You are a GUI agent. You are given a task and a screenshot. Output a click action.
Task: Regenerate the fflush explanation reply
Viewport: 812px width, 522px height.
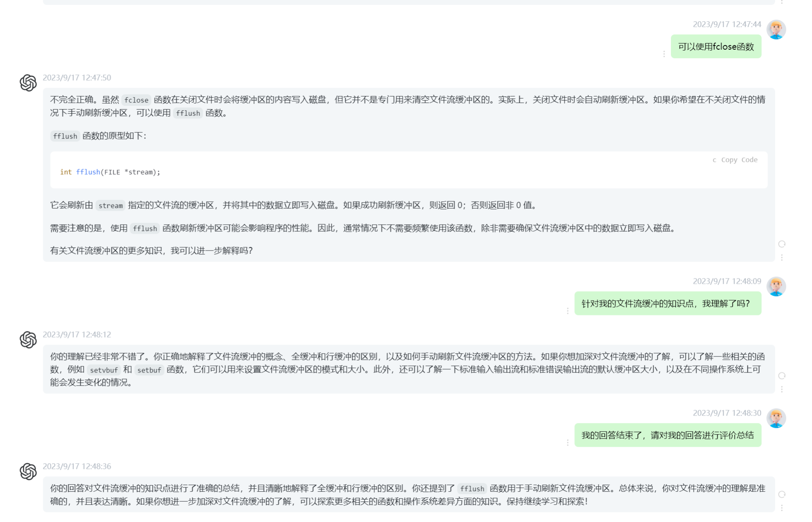coord(782,244)
